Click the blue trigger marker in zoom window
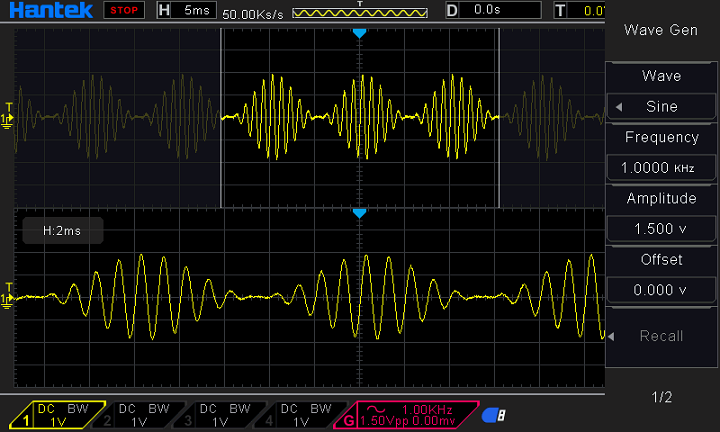720x432 pixels. 360,214
